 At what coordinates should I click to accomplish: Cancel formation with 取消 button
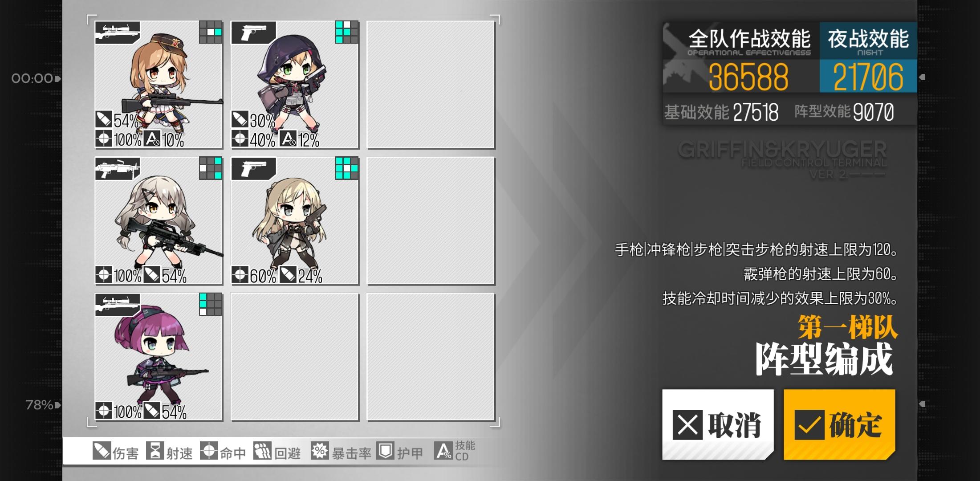(718, 424)
